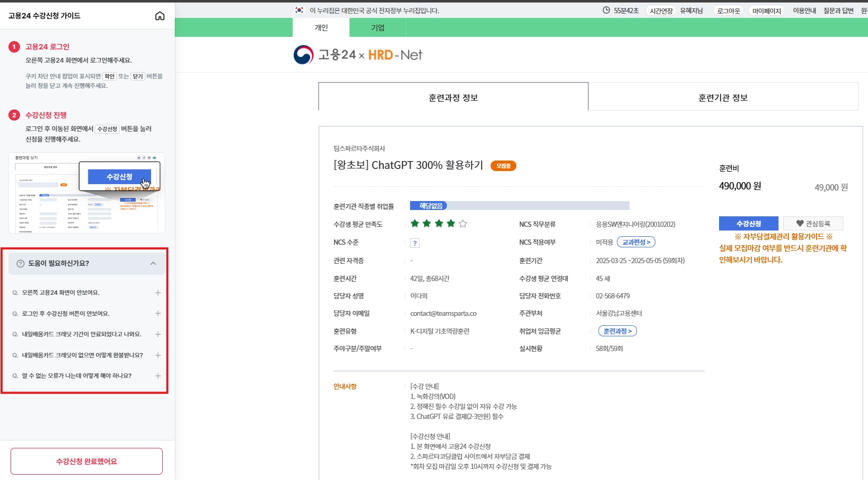Viewport: 868px width, 480px height.
Task: Click the 자부담결제관리 활용가이드 notice text
Action: pos(784,237)
